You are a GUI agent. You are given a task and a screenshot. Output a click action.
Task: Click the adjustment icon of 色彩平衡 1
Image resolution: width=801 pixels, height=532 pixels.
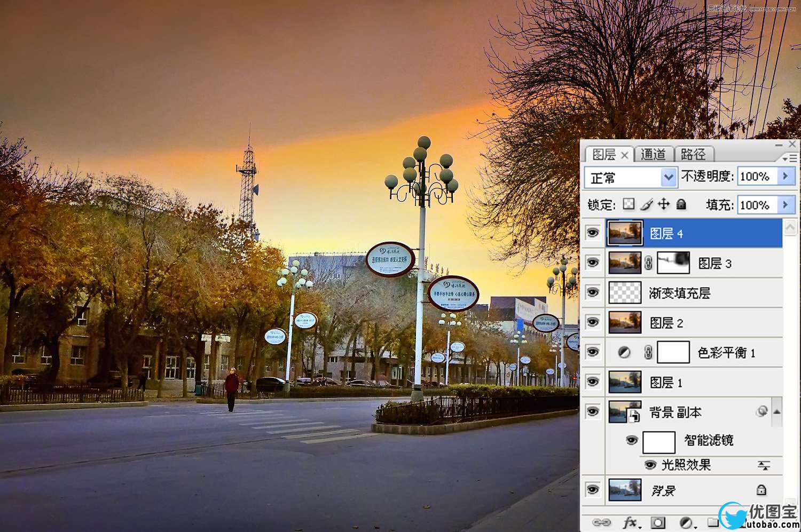[624, 352]
